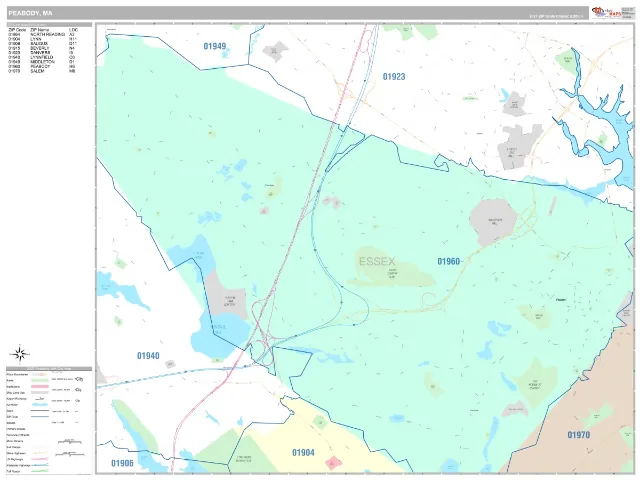Screen dimensions: 640x480
Task: Click the compass rose icon
Action: pos(19,354)
